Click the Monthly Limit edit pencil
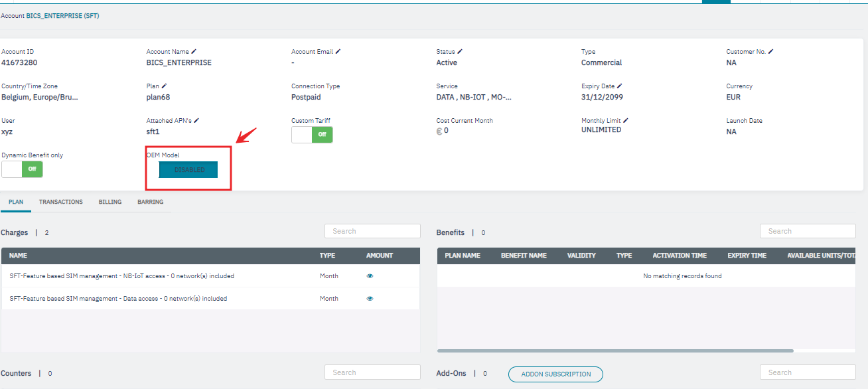The image size is (868, 389). pyautogui.click(x=625, y=121)
